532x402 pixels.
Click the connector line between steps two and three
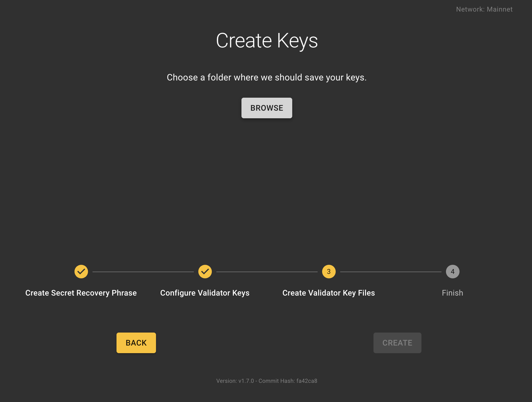coord(267,272)
